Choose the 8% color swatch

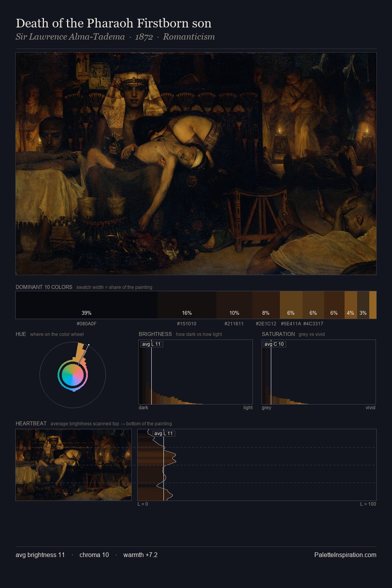[x=266, y=305]
